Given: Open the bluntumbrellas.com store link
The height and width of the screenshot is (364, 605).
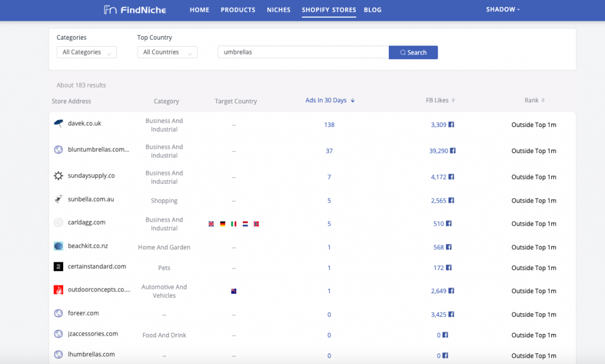Looking at the screenshot, I should (99, 149).
